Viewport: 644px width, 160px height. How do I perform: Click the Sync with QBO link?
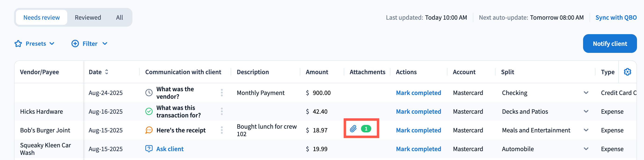click(616, 18)
